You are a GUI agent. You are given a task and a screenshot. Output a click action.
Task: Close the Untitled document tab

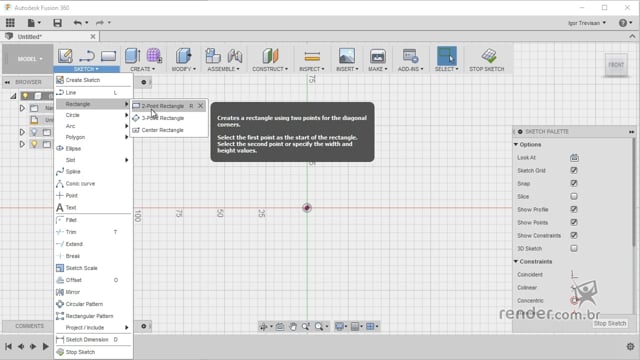[93, 37]
